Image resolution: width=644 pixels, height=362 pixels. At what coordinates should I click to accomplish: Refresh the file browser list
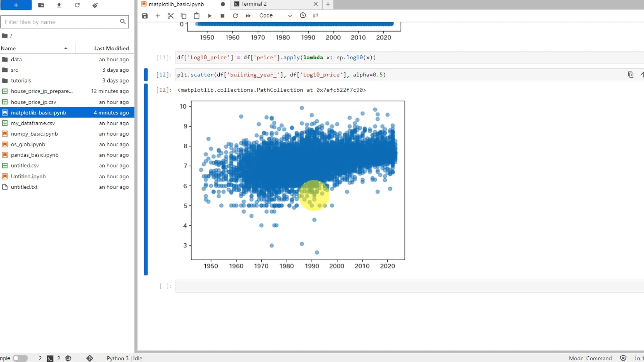pyautogui.click(x=77, y=5)
